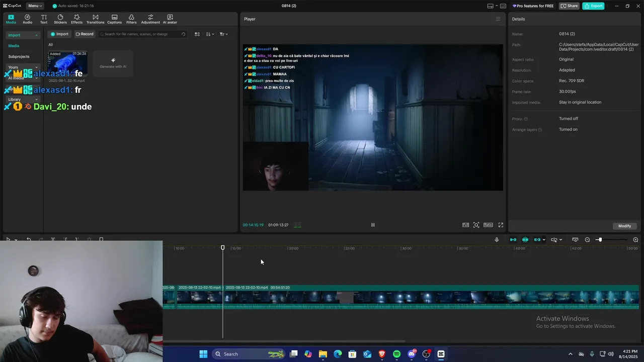Viewport: 644px width, 362px height.
Task: Select the All media tab
Action: pos(50,45)
